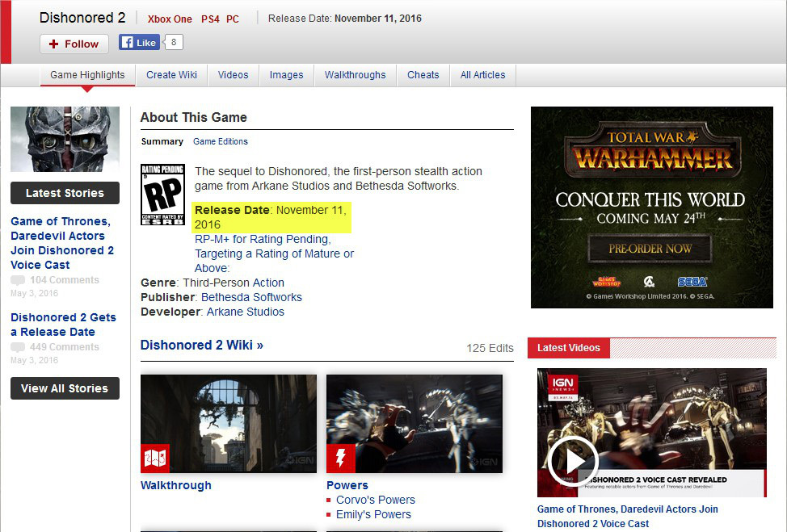
Task: Go to the All Articles tab
Action: (x=483, y=75)
